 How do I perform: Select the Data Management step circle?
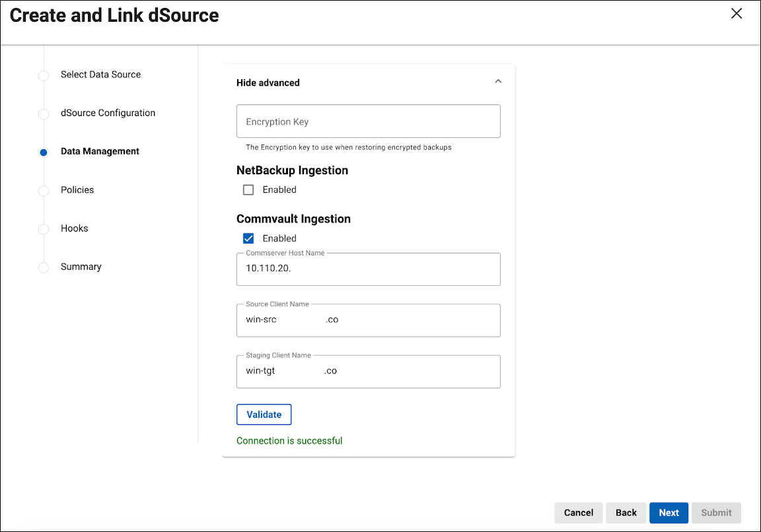point(44,152)
